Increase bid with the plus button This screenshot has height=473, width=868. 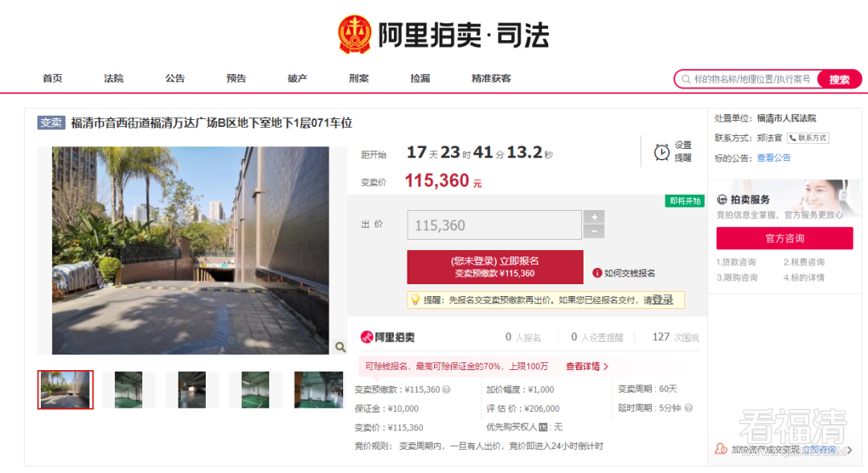tap(594, 217)
